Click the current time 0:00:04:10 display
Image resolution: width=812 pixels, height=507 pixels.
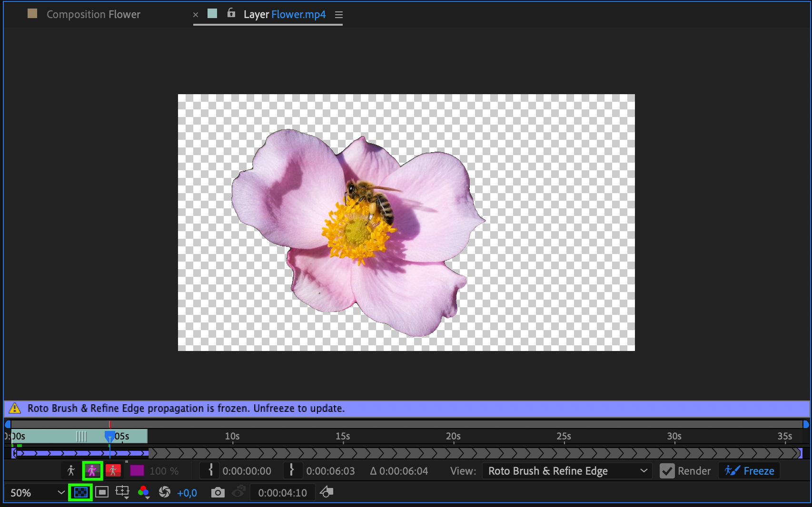282,493
